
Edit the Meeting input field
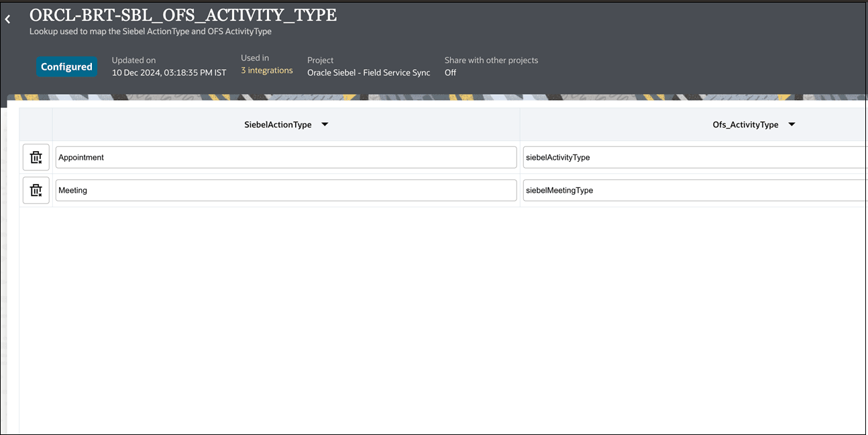pyautogui.click(x=286, y=191)
